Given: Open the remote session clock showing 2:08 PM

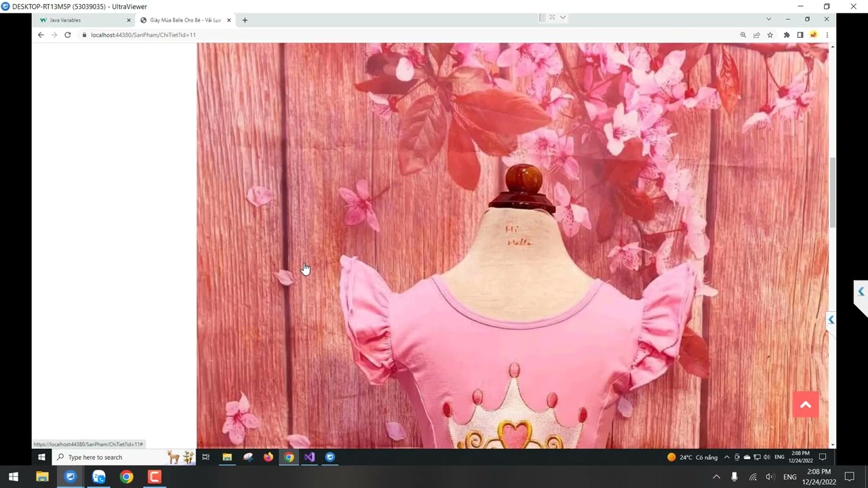Looking at the screenshot, I should pos(801,457).
